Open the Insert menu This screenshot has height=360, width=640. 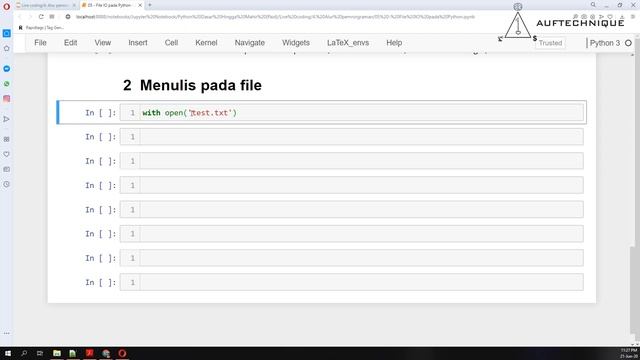138,43
